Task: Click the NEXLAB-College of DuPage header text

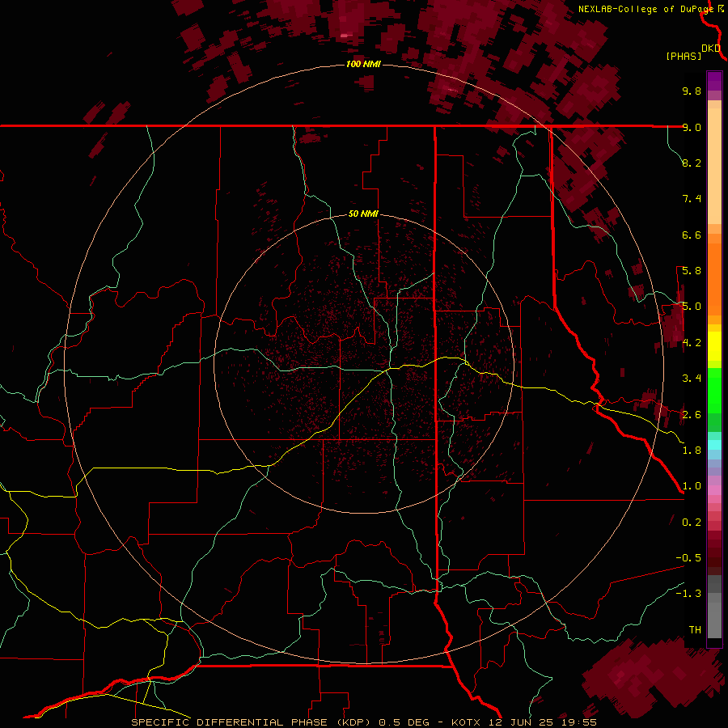Action: click(645, 9)
